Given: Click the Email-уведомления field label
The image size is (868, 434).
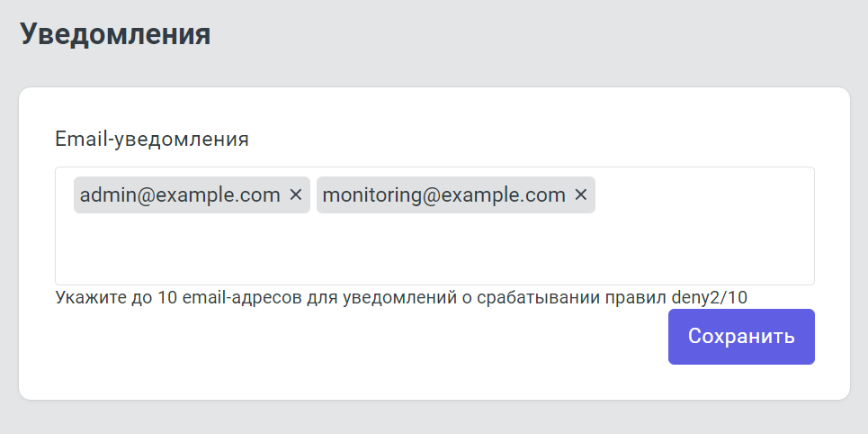Looking at the screenshot, I should [152, 140].
